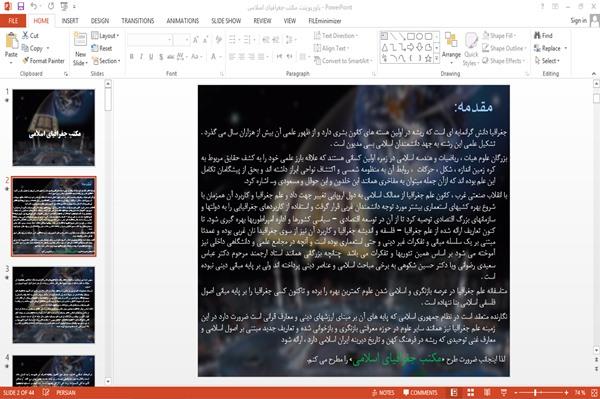
Task: Open the Layout dropdown
Action: click(x=105, y=36)
